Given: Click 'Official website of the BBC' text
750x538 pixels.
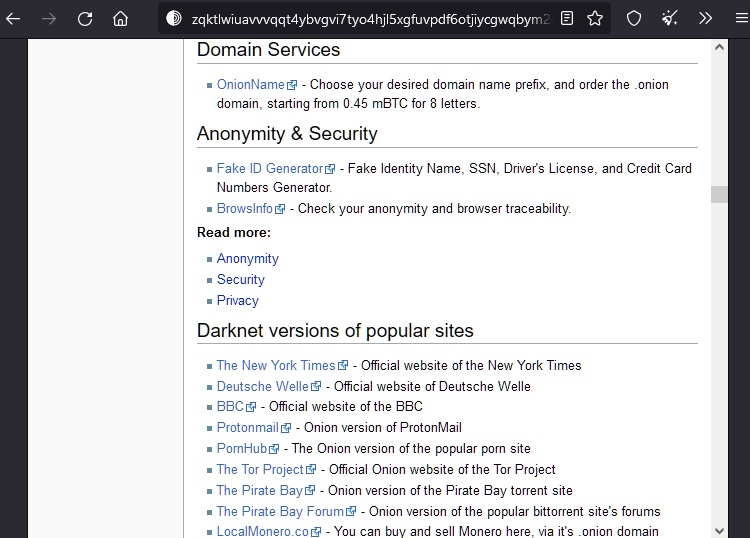Looking at the screenshot, I should pyautogui.click(x=346, y=407).
